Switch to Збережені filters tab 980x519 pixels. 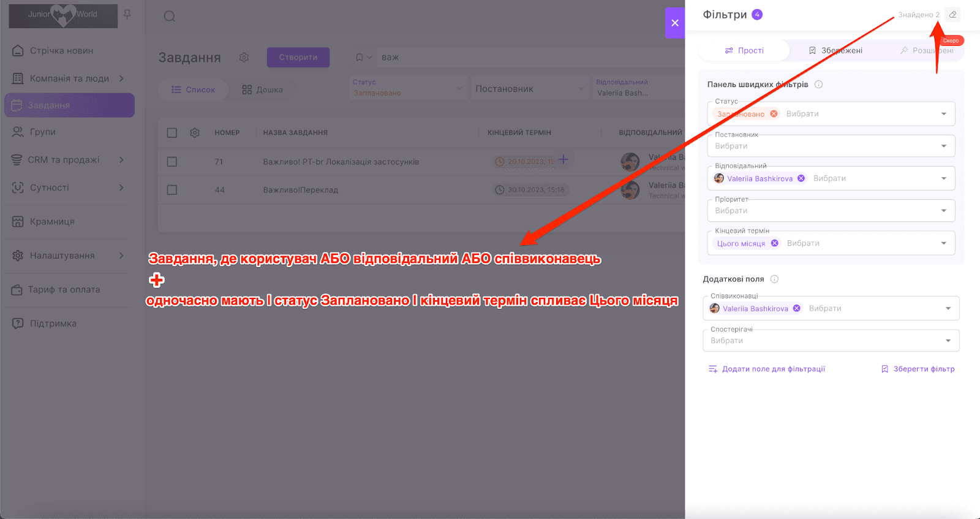tap(835, 50)
